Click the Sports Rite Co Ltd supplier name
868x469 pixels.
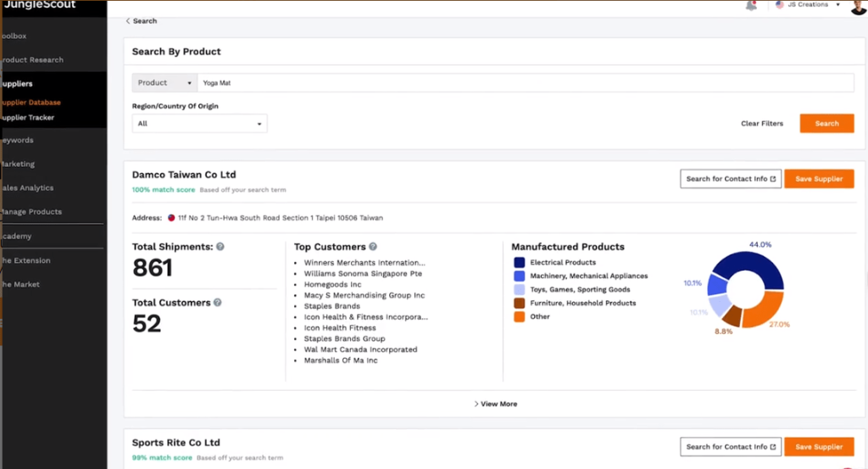[176, 443]
